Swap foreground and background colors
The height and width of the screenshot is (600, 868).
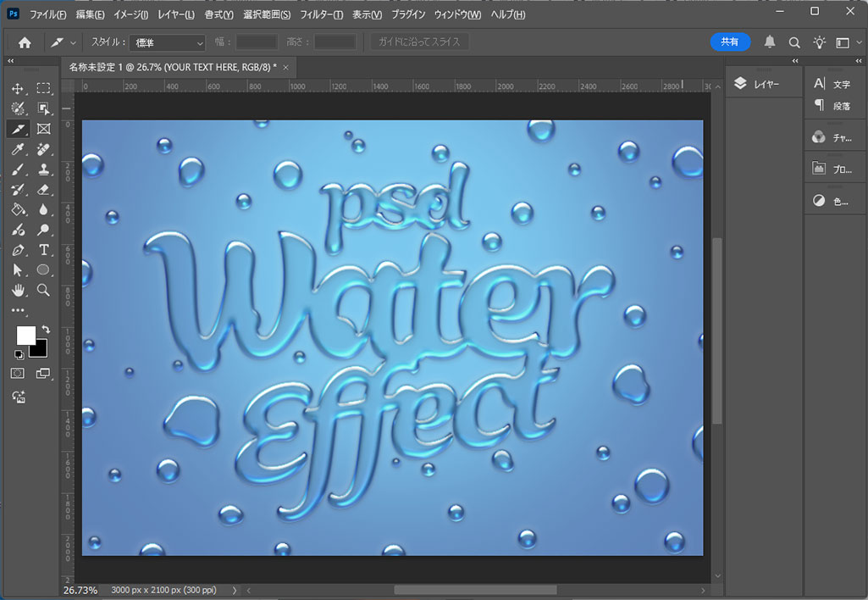46,329
